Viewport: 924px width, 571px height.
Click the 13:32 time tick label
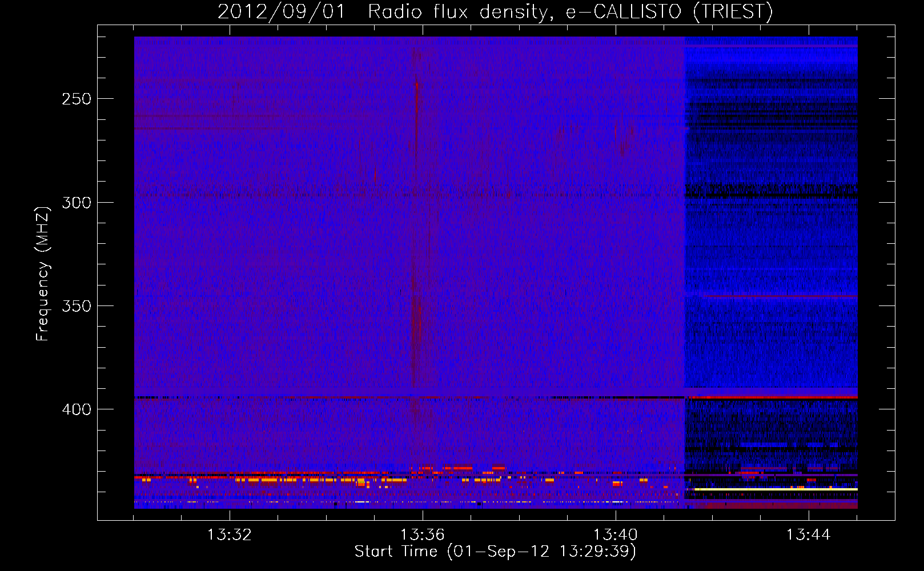(x=230, y=535)
